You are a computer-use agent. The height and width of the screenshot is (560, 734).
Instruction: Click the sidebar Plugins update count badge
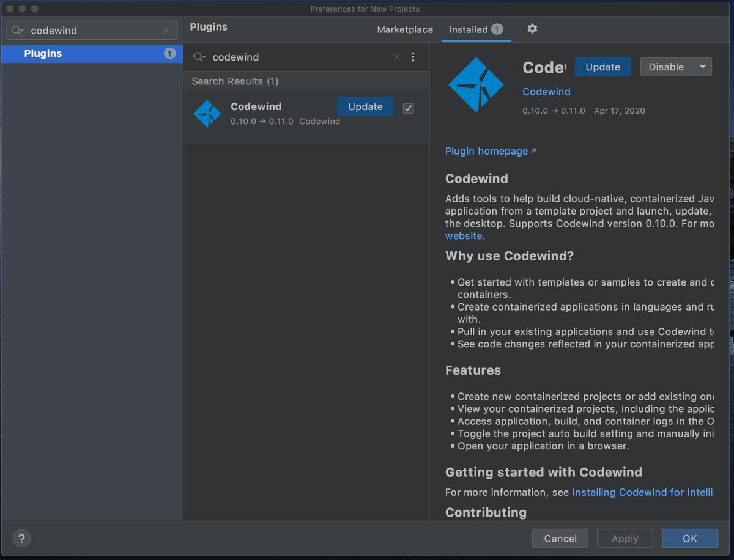(x=169, y=53)
